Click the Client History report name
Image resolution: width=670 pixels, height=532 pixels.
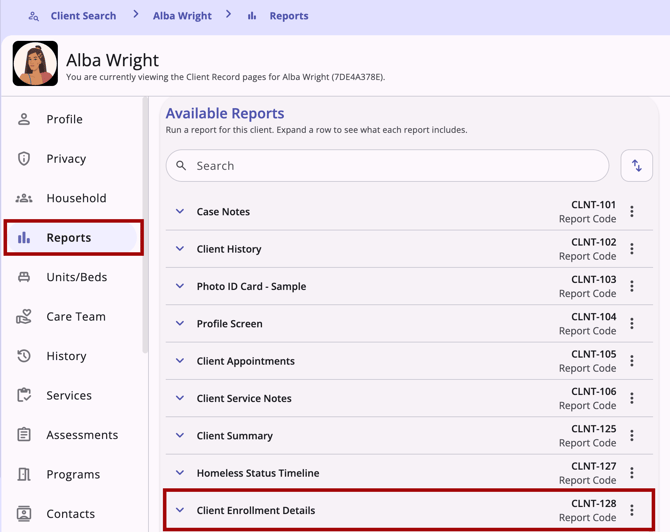pyautogui.click(x=229, y=249)
